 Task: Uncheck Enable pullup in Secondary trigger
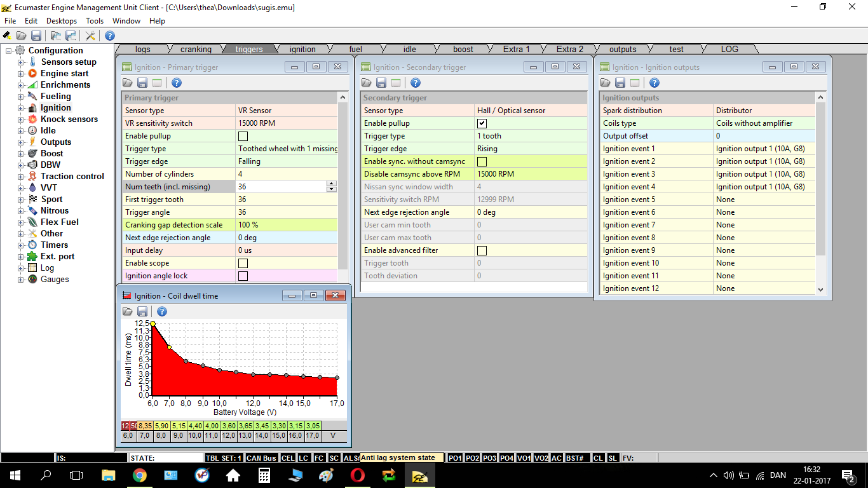[482, 123]
